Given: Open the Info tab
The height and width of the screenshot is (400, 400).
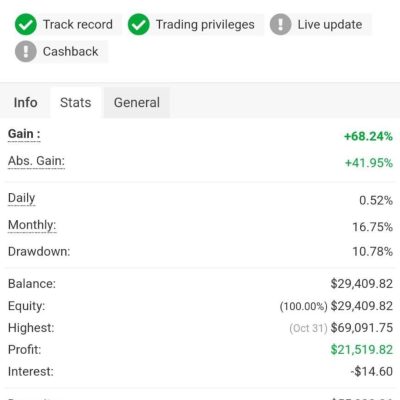Looking at the screenshot, I should click(x=25, y=103).
